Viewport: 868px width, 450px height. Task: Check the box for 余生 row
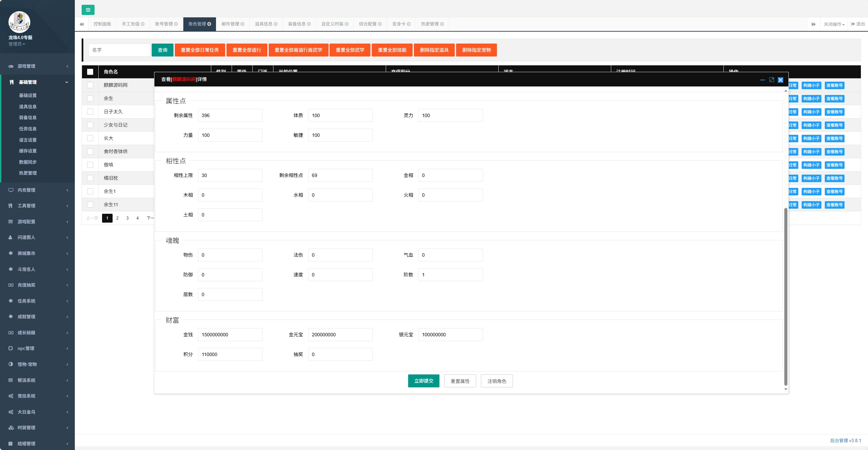click(90, 98)
